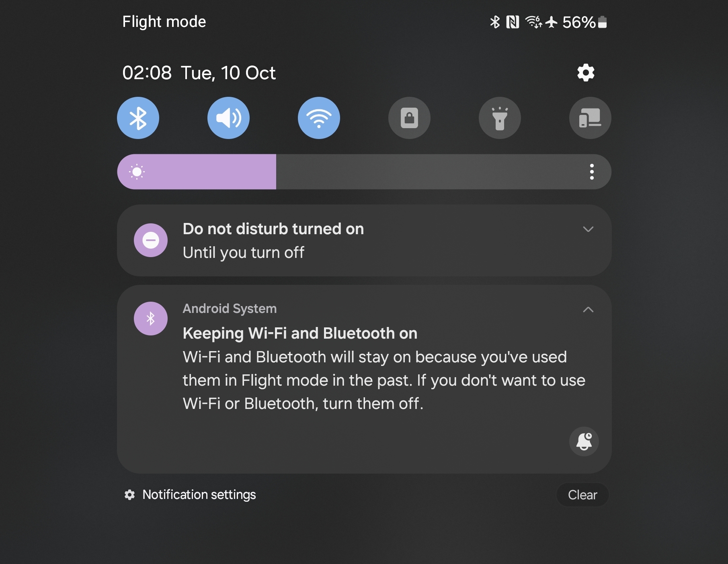Open the multi-device control quick tile
The height and width of the screenshot is (564, 728).
[590, 118]
